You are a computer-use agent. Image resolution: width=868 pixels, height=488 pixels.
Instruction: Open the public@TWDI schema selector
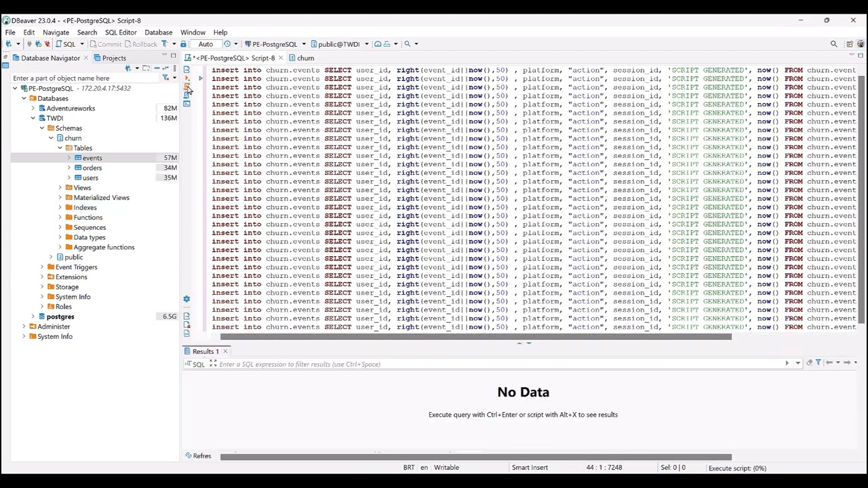339,44
